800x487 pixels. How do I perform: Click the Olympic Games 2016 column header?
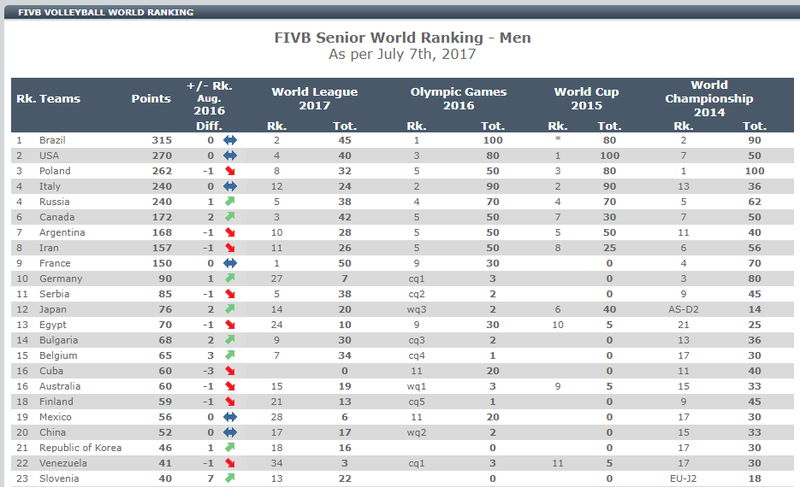[x=458, y=98]
